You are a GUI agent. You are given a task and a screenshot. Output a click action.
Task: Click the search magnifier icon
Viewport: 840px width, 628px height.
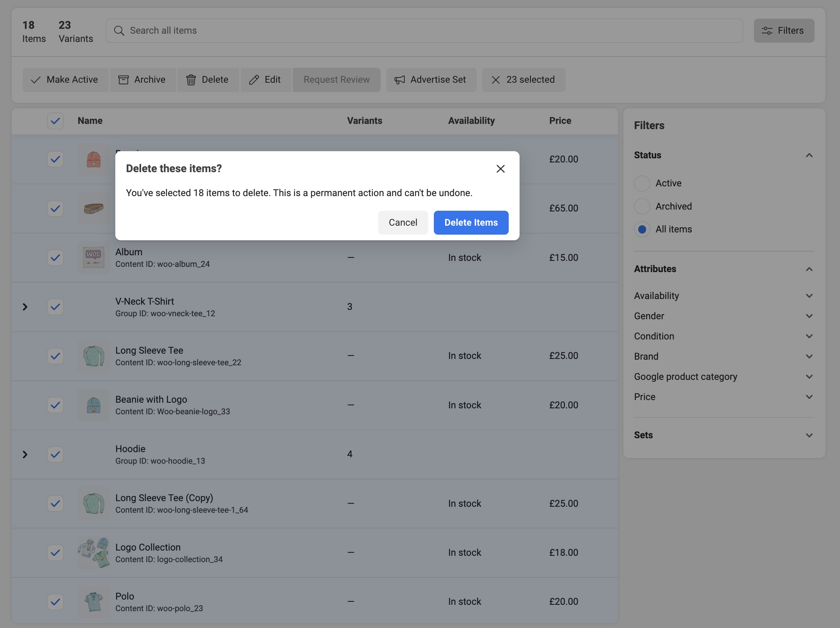point(119,31)
